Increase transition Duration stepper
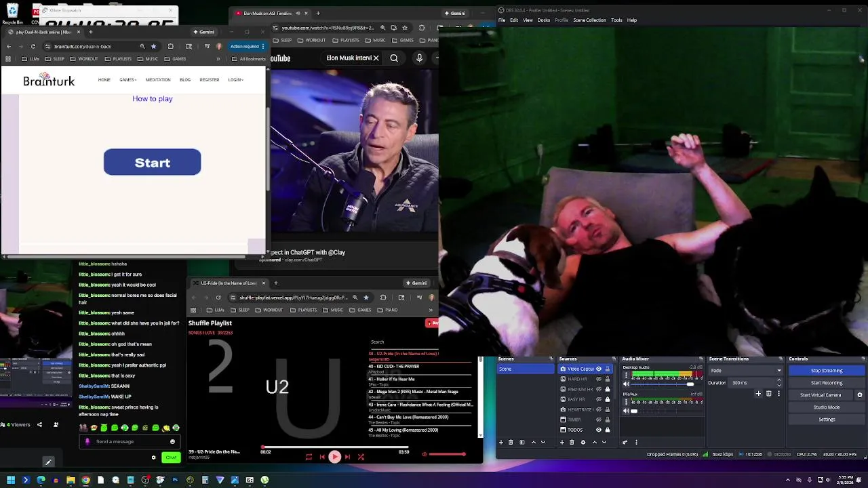The width and height of the screenshot is (868, 488). [779, 380]
